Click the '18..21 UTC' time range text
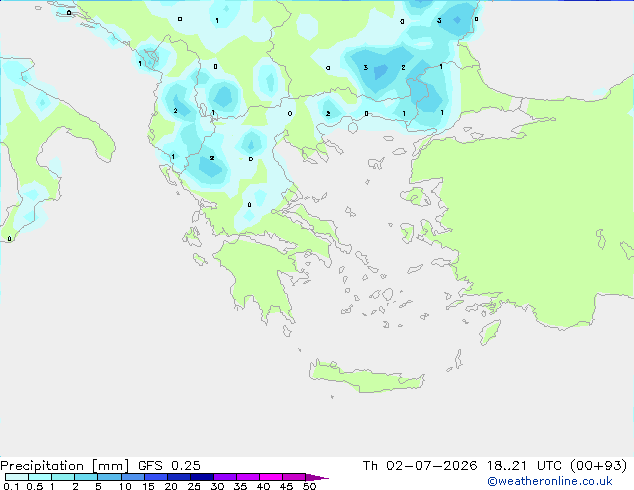The image size is (634, 490). [524, 465]
